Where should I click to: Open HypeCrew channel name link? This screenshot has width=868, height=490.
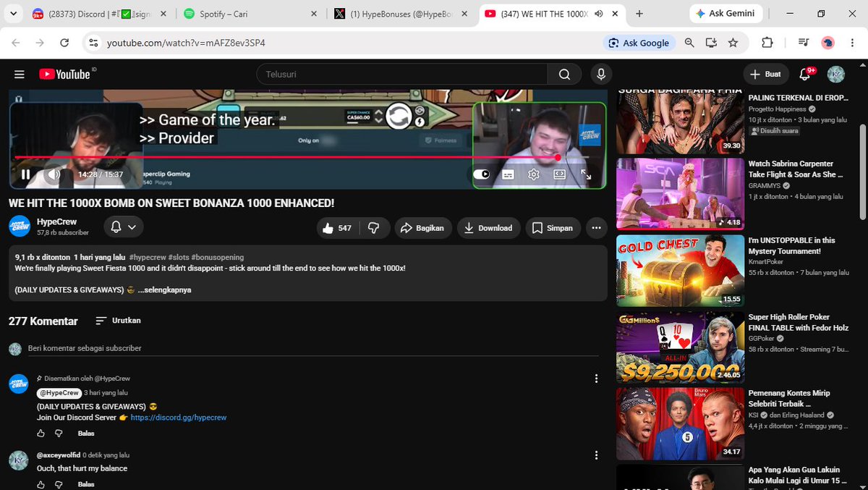pyautogui.click(x=56, y=221)
